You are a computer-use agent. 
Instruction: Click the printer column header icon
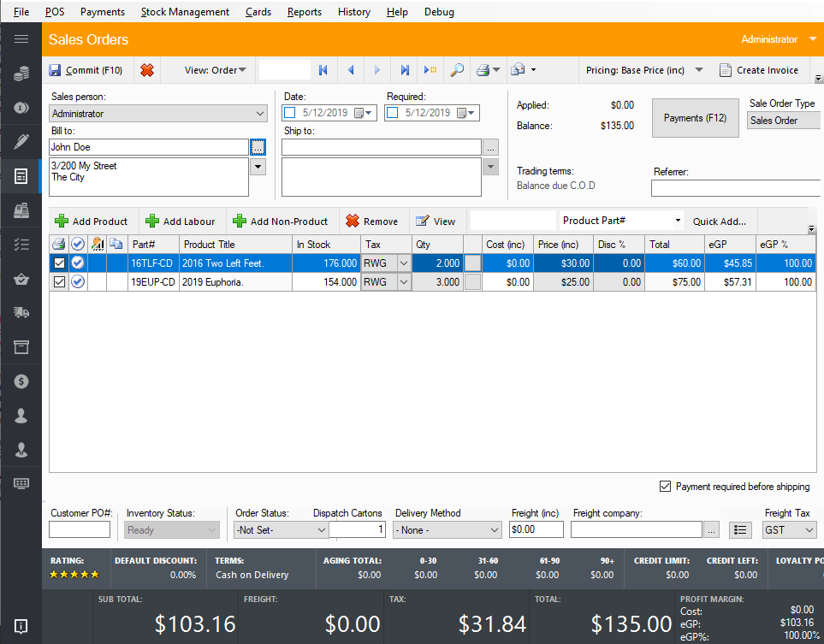pos(59,244)
